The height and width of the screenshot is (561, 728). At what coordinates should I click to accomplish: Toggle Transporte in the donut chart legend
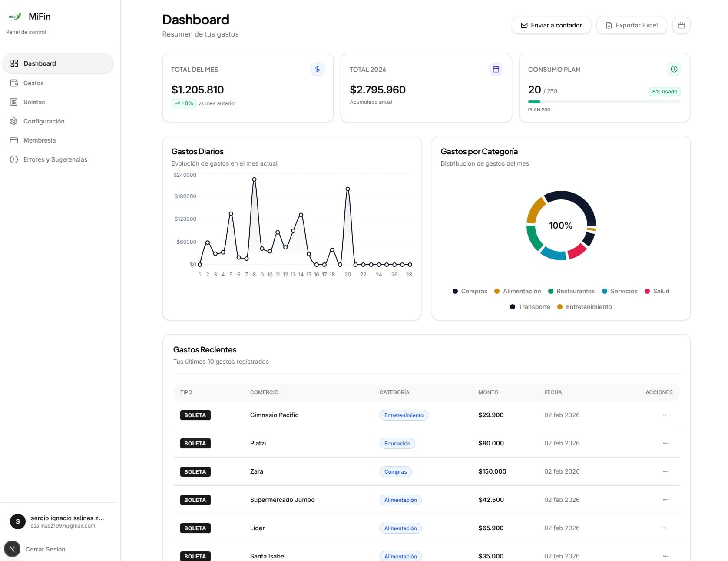coord(529,307)
